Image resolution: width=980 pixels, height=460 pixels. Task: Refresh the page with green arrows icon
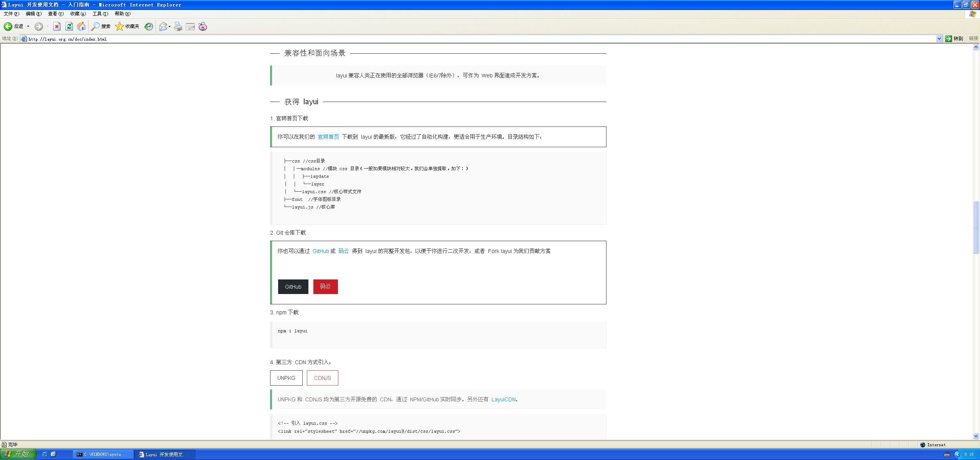pos(69,26)
